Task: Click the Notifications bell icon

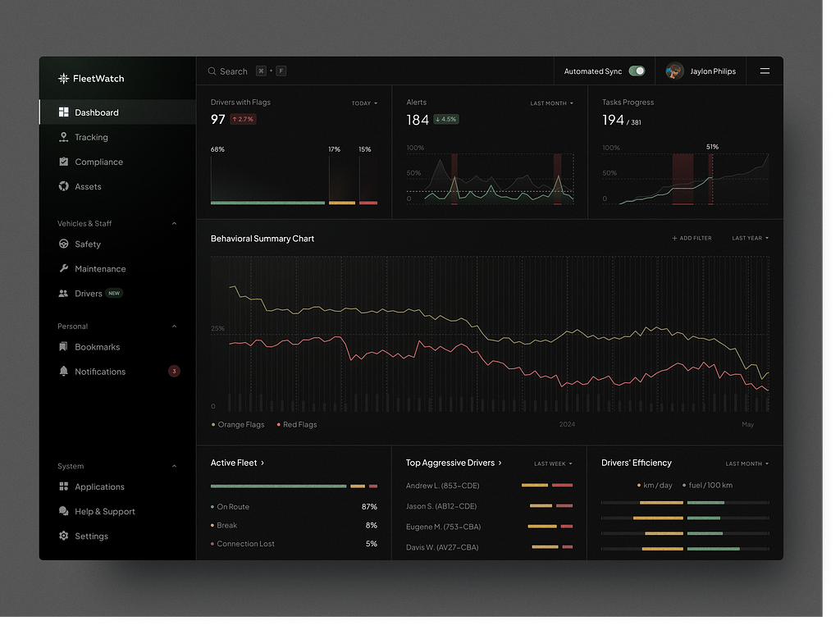Action: [x=63, y=372]
